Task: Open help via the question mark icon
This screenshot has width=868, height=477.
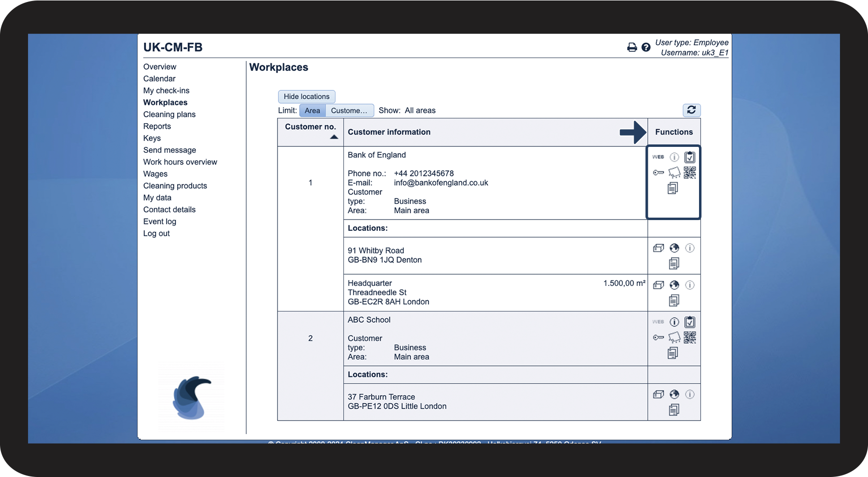Action: 646,47
